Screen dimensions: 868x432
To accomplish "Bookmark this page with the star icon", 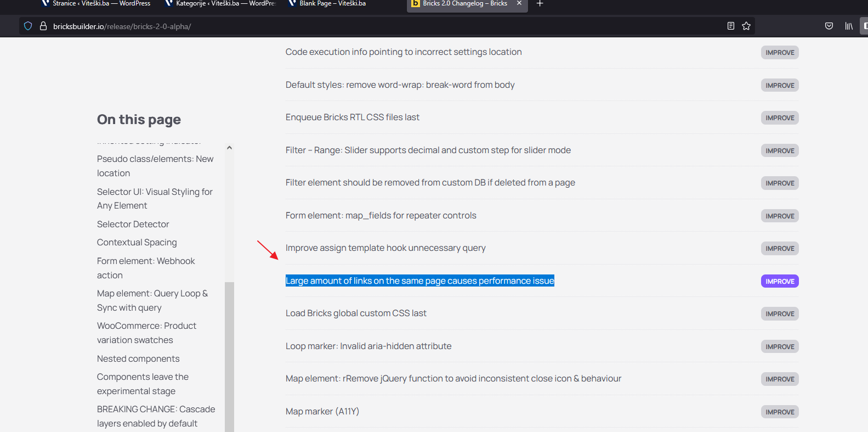I will coord(746,26).
